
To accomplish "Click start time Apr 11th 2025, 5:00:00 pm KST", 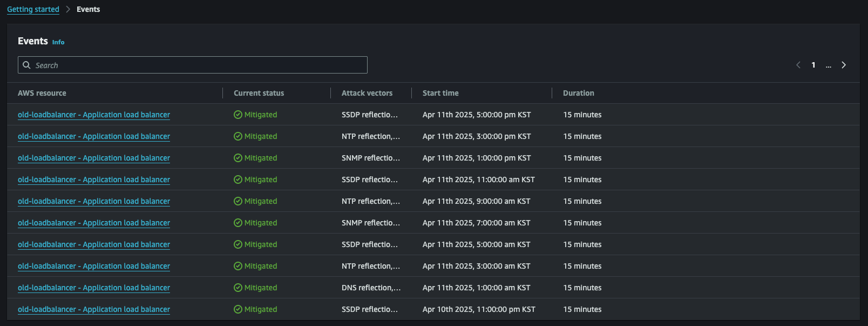I will tap(477, 115).
